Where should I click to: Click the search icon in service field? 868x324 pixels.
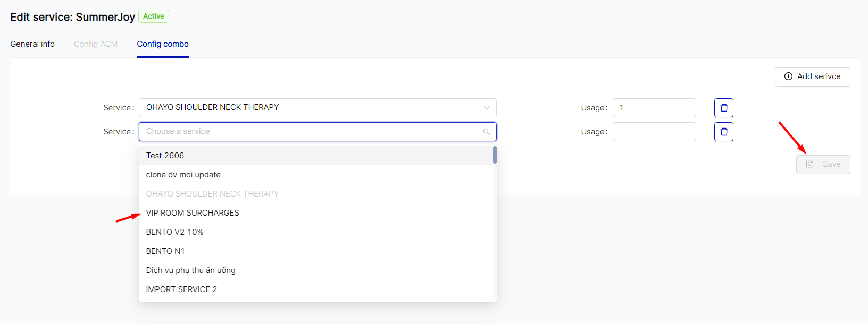pos(486,132)
